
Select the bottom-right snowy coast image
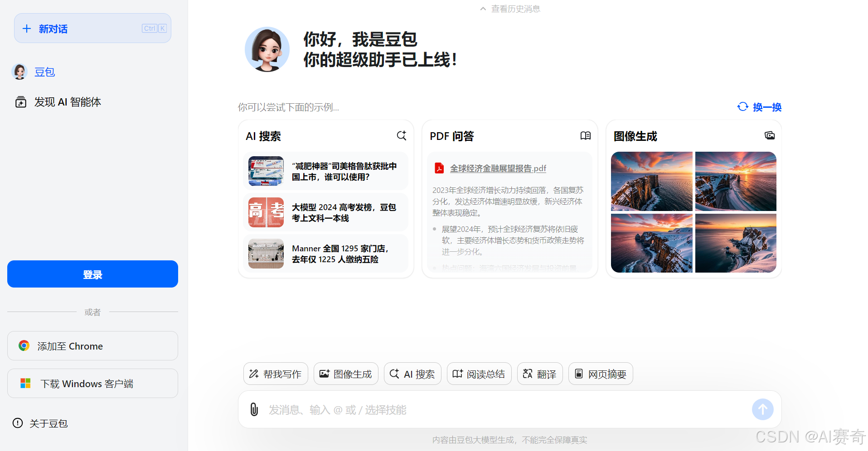pos(736,243)
